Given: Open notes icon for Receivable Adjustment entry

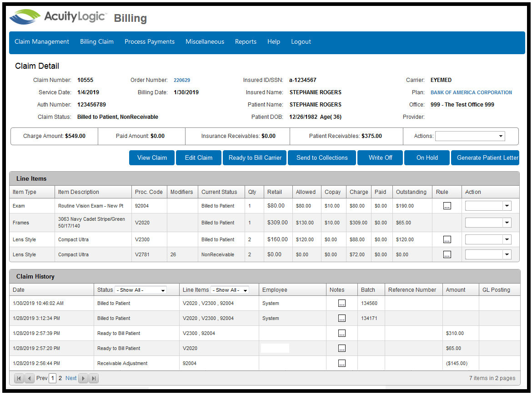Looking at the screenshot, I should point(341,363).
